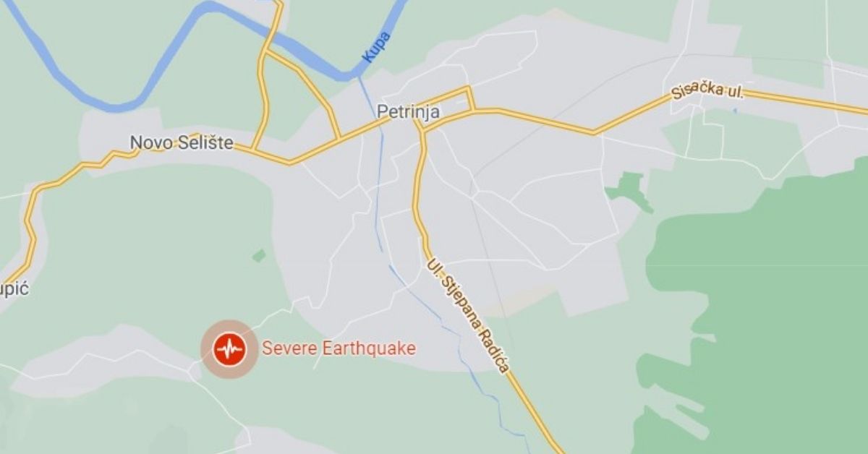Viewport: 868px width, 454px height.
Task: Click the white road southwest of earthquake marker
Action: pos(218,405)
